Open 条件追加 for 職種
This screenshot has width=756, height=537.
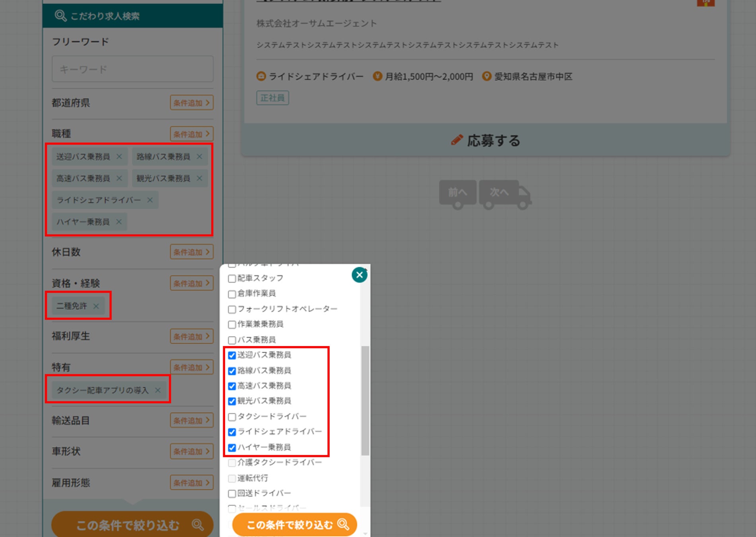(192, 134)
